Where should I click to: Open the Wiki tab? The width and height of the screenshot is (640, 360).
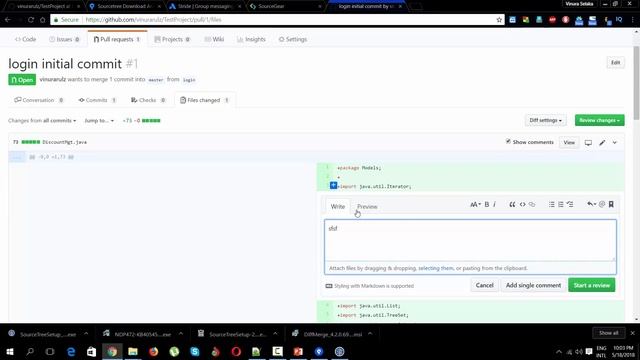214,39
